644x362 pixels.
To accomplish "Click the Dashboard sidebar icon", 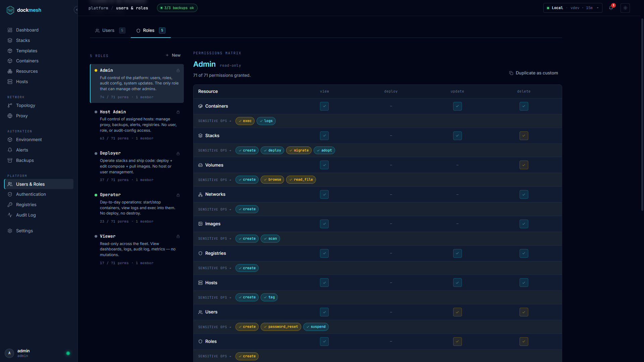I will point(10,30).
